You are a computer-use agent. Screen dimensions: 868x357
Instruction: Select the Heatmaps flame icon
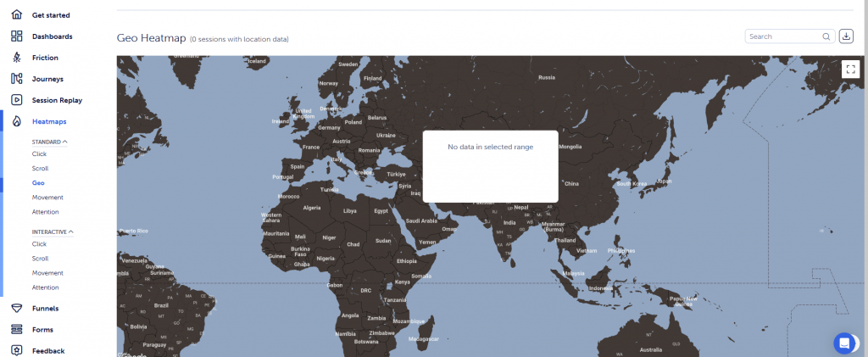pyautogui.click(x=16, y=121)
